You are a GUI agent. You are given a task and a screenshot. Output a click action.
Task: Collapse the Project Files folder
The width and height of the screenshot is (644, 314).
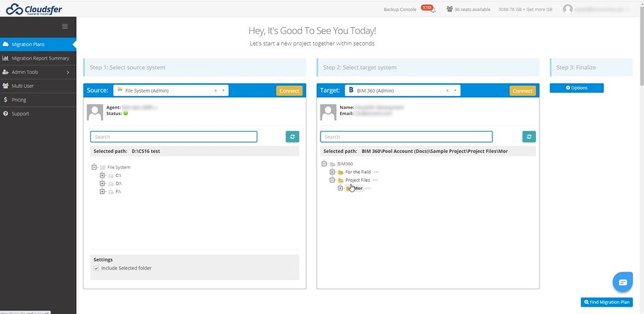coord(332,180)
